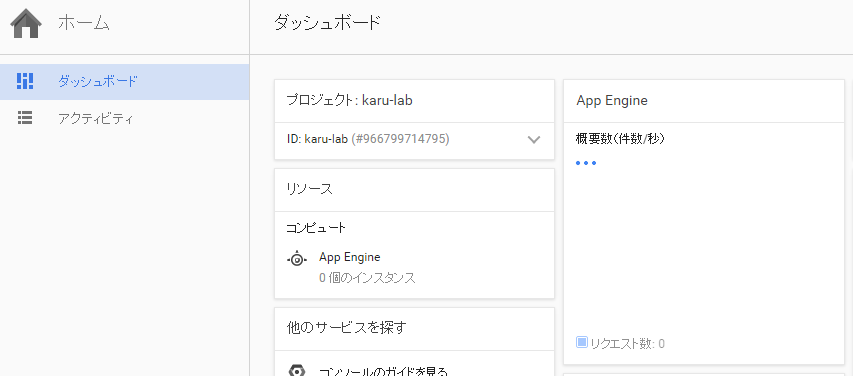Open ダッシュボード in the sidebar
Viewport: 853px width, 376px height.
125,82
